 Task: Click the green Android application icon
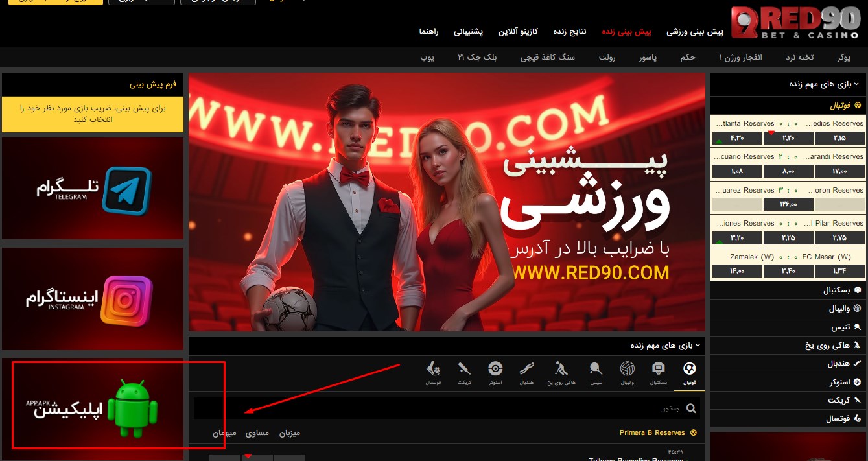(132, 408)
